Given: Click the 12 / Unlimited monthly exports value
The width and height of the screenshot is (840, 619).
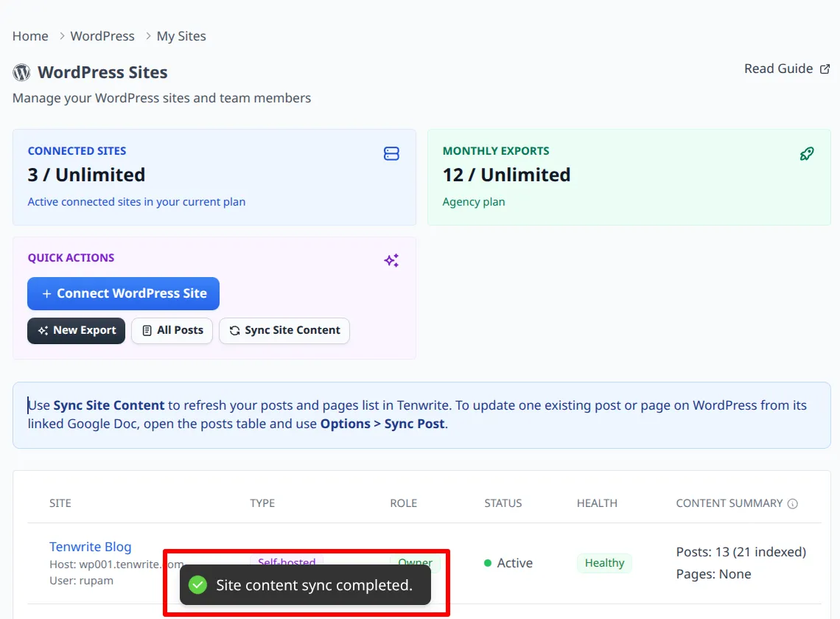Looking at the screenshot, I should coord(506,175).
